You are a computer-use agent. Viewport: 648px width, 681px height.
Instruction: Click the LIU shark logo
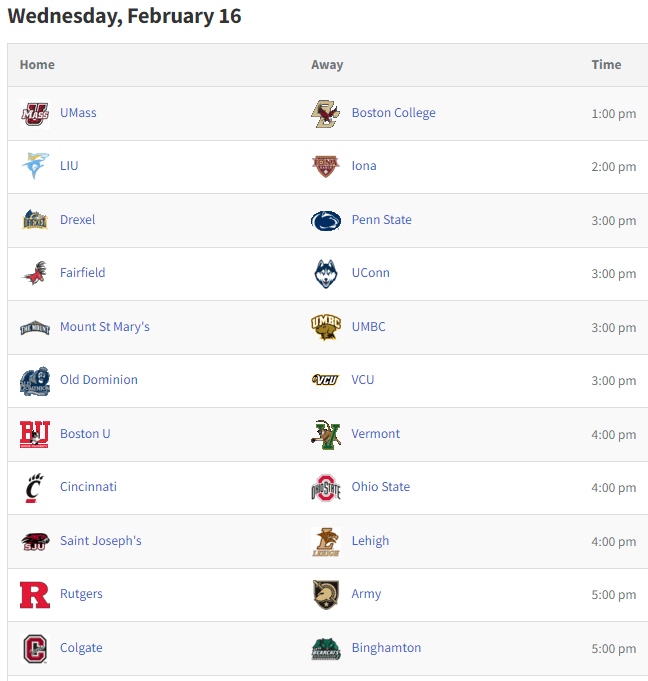35,166
